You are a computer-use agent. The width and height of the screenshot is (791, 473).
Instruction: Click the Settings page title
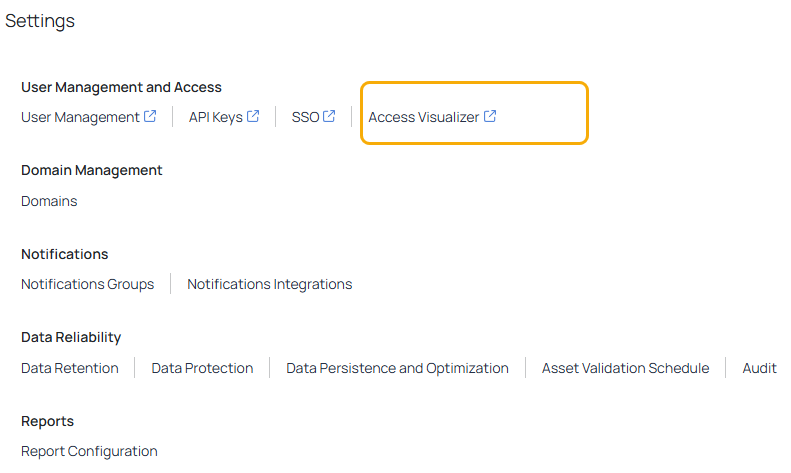coord(40,21)
